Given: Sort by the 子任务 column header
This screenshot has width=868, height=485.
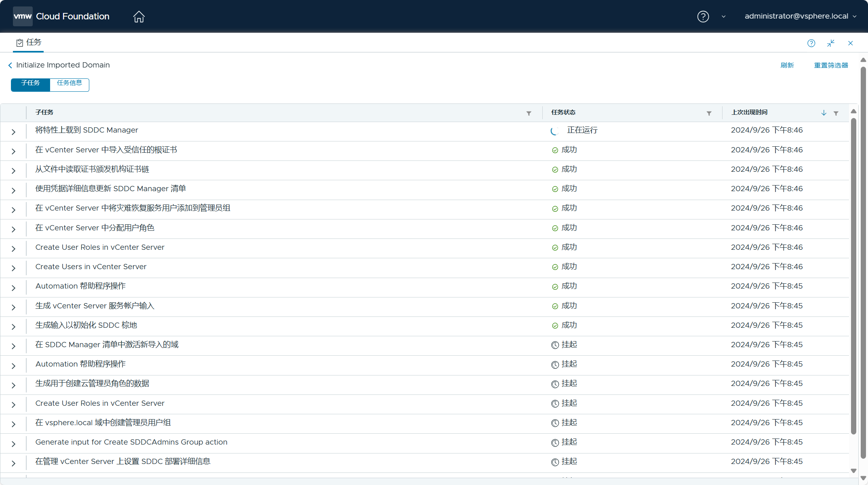Looking at the screenshot, I should pyautogui.click(x=44, y=112).
